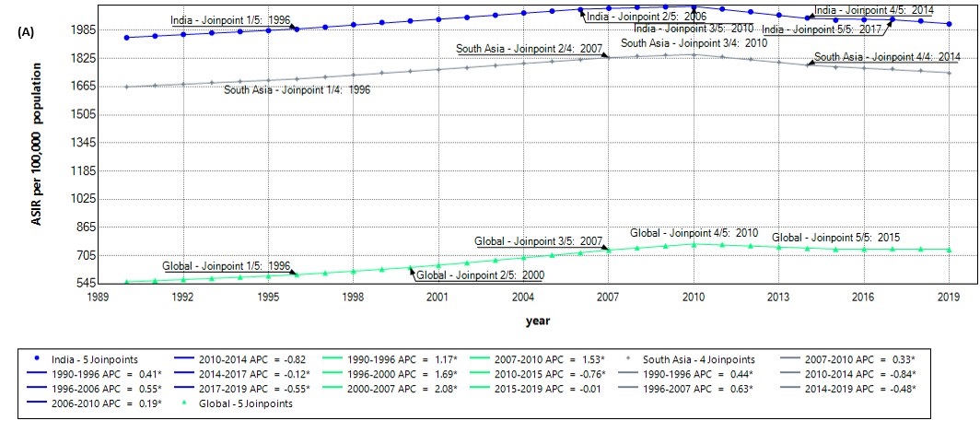Click the 'South Asia - Joinpoint 1/4: 1996' annotation
This screenshot has height=432, width=980.
pyautogui.click(x=297, y=90)
